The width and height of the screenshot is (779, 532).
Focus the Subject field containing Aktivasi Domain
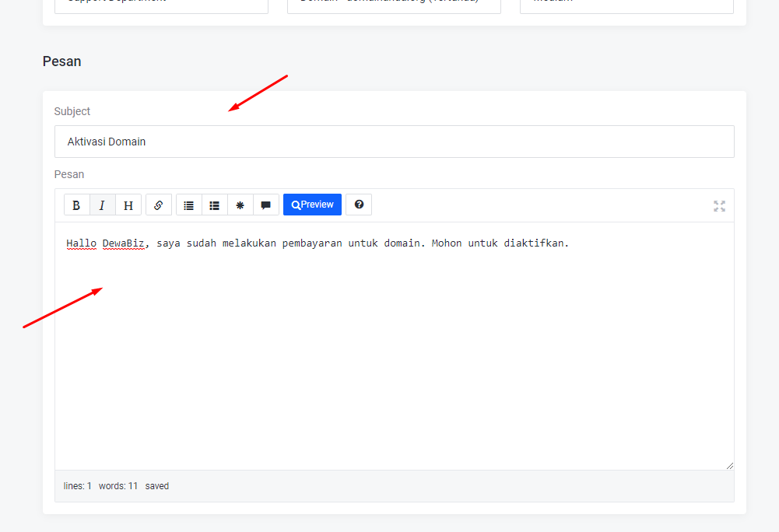[394, 142]
